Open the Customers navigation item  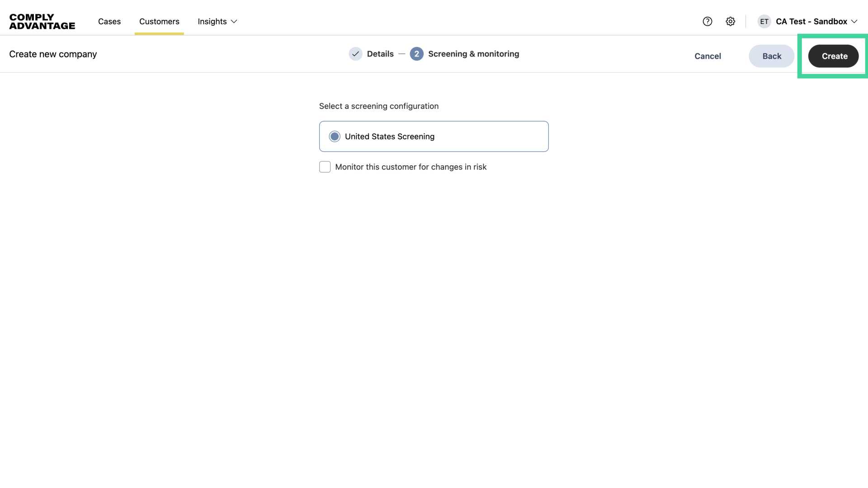159,21
